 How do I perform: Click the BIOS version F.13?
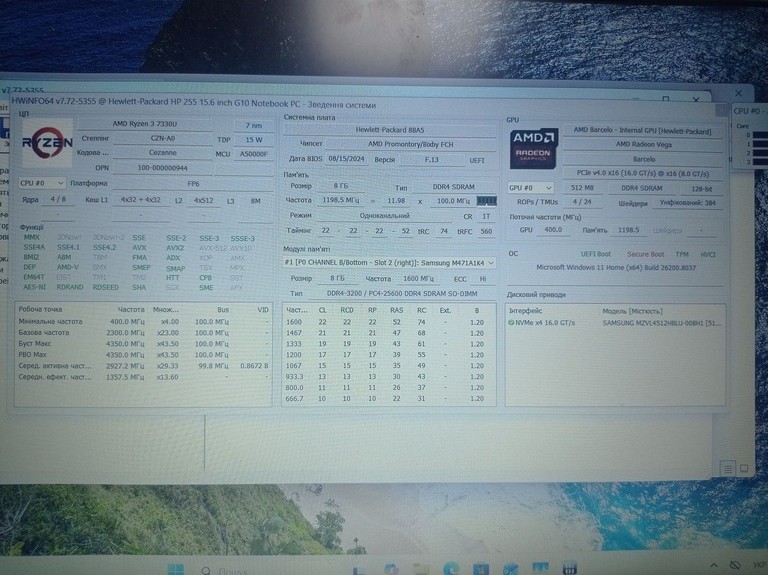(432, 160)
